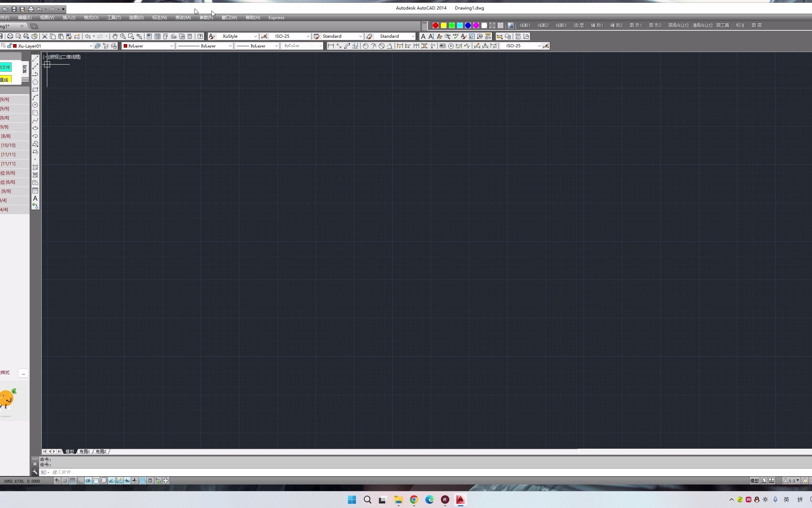Click the wrench customize icon by command line
Image resolution: width=812 pixels, height=508 pixels.
coord(35,472)
